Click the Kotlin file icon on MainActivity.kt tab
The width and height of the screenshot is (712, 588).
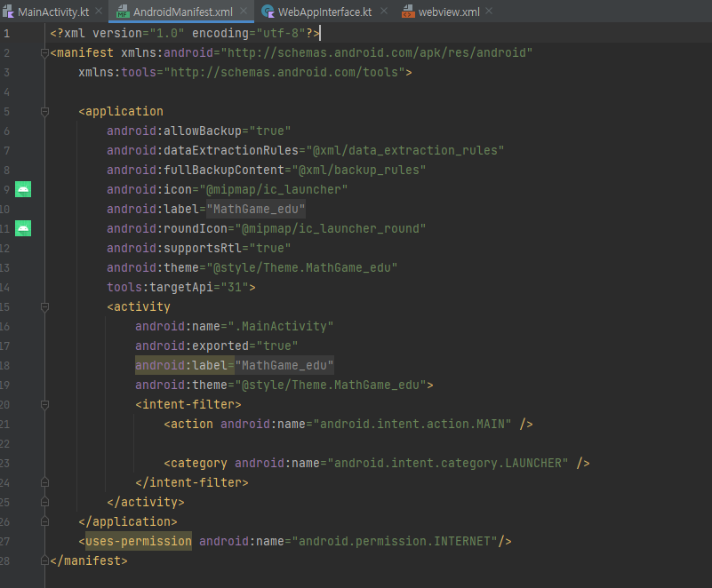pos(8,12)
